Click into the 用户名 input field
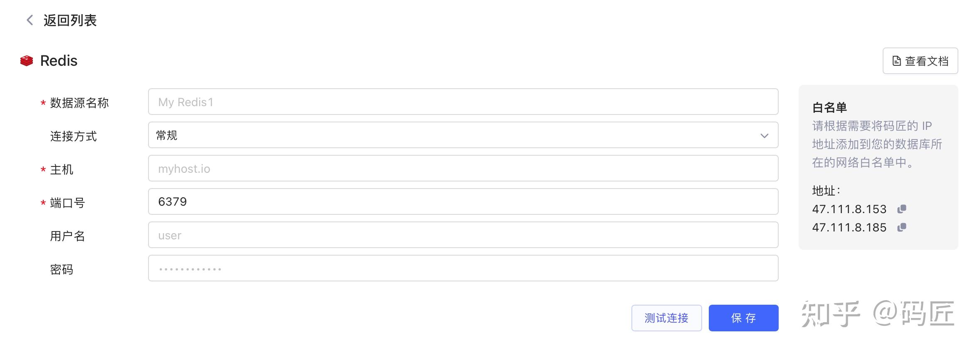 [x=463, y=235]
